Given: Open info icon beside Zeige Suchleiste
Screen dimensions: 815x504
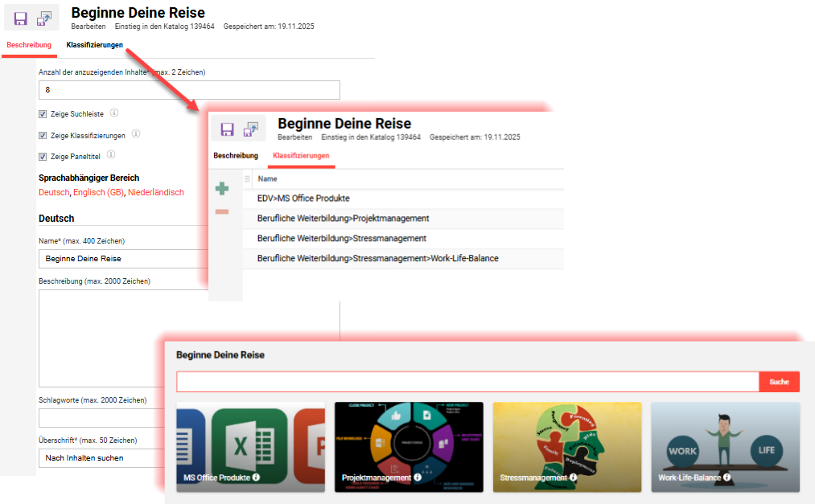Looking at the screenshot, I should 114,113.
